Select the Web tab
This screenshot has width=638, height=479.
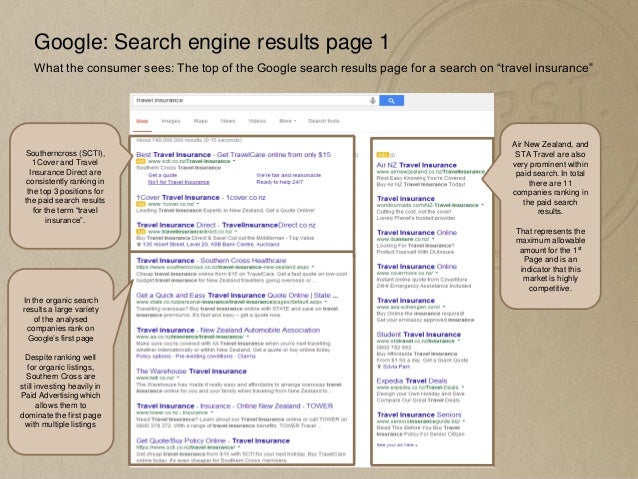pyautogui.click(x=142, y=121)
